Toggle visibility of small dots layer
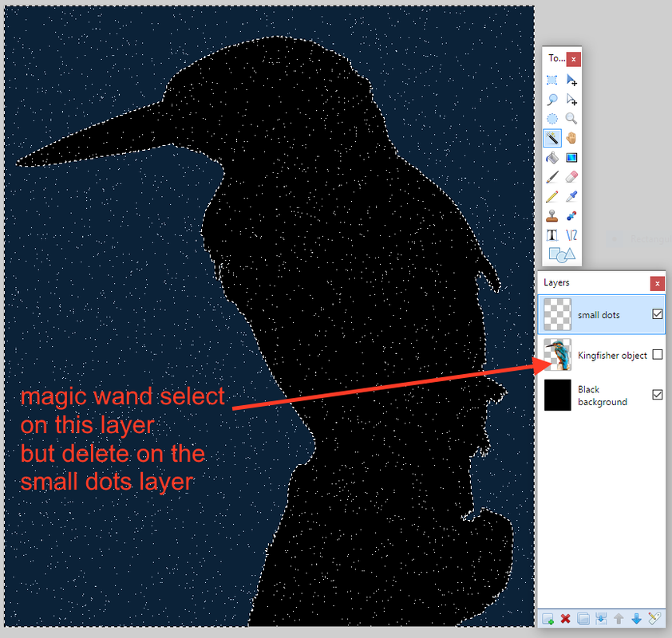The image size is (672, 638). pyautogui.click(x=658, y=314)
